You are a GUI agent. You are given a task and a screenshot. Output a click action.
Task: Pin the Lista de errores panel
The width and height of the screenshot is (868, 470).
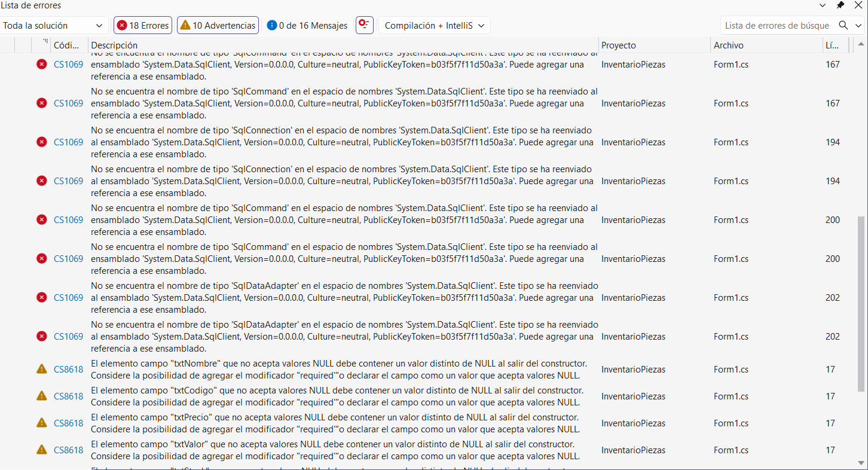[841, 5]
